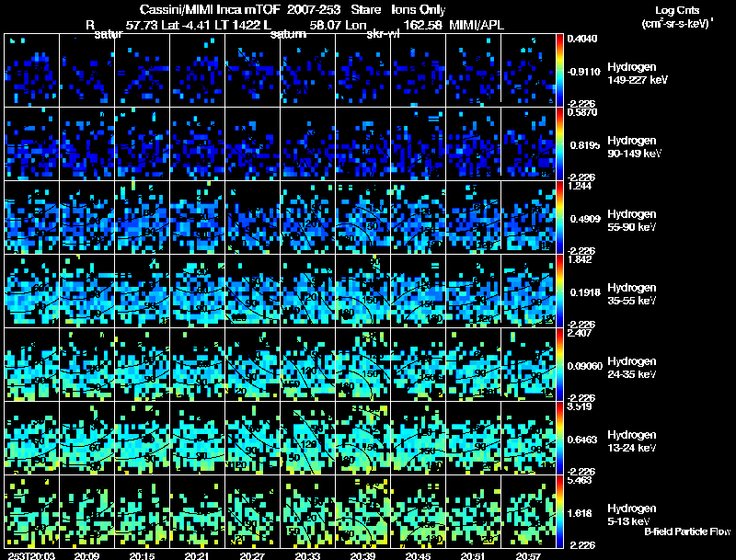
Task: Click the 20:51 time label
Action: (473, 555)
